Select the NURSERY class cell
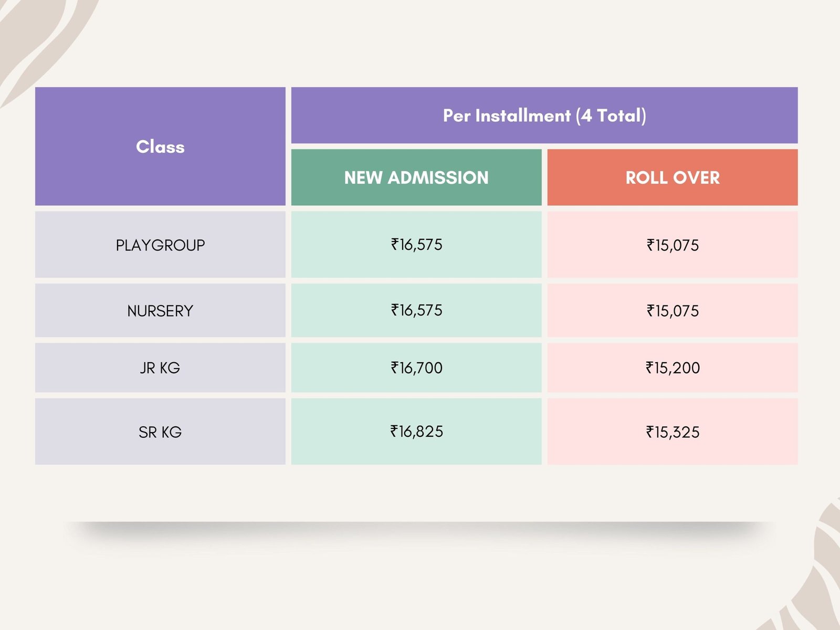Viewport: 840px width, 630px height. [160, 311]
